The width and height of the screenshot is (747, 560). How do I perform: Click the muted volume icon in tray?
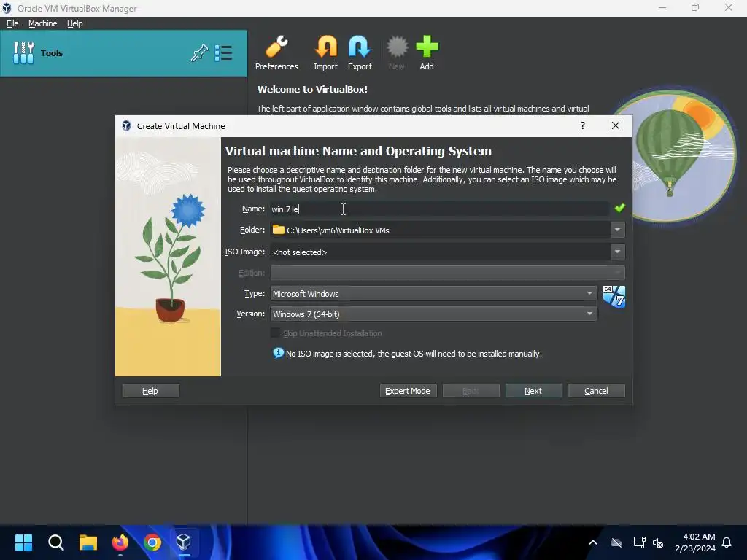[659, 542]
